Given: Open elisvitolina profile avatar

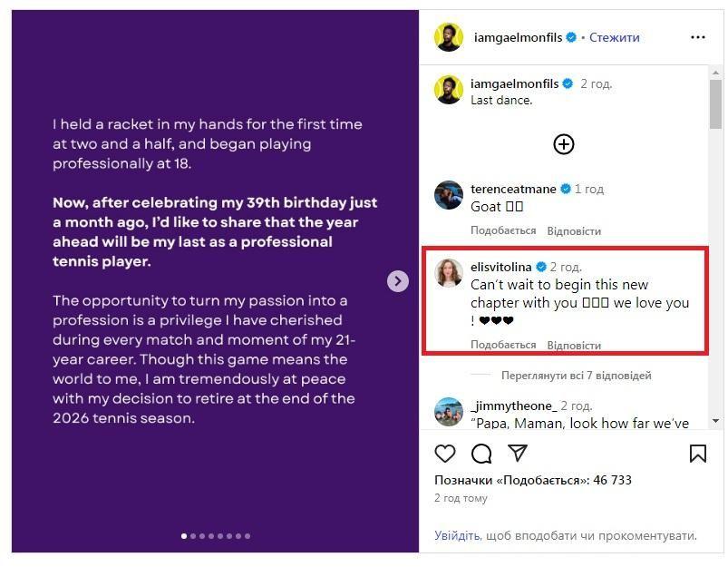Looking at the screenshot, I should [449, 273].
